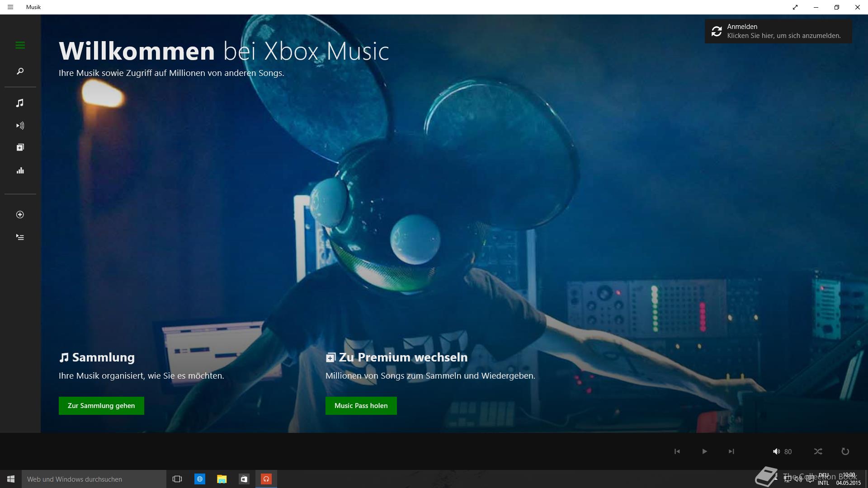This screenshot has height=488, width=868.
Task: Open Task View on the taskbar
Action: [x=177, y=479]
